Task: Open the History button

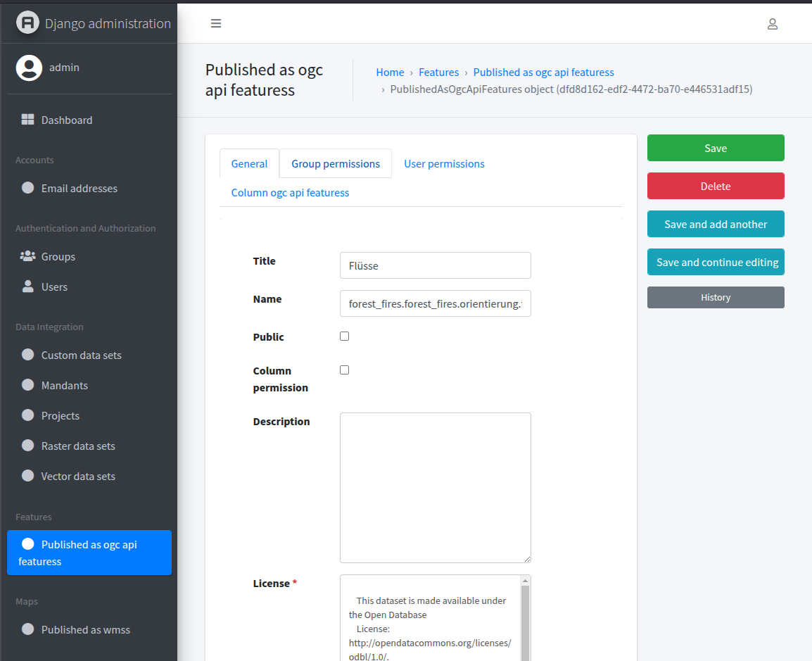Action: (715, 297)
